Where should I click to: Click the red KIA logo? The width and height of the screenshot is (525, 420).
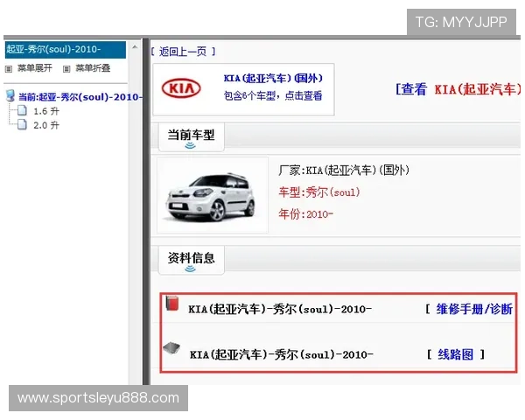pos(181,88)
